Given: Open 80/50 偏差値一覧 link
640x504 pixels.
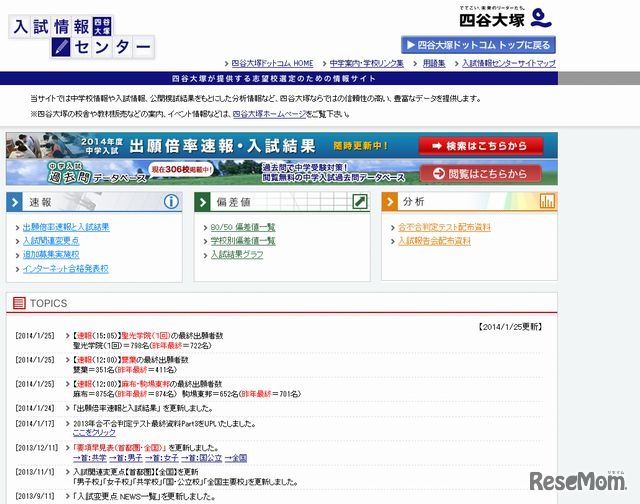Looking at the screenshot, I should [243, 227].
